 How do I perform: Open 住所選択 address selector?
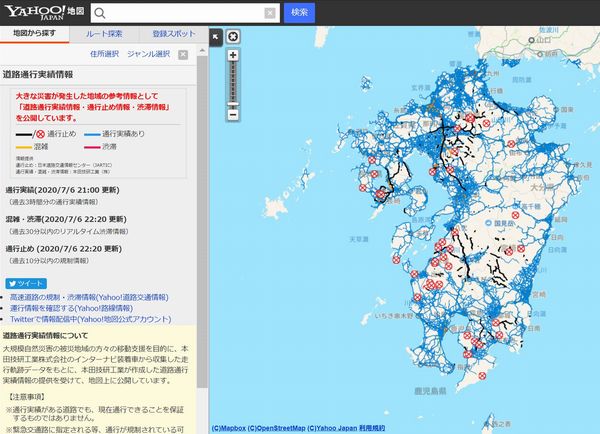(104, 54)
